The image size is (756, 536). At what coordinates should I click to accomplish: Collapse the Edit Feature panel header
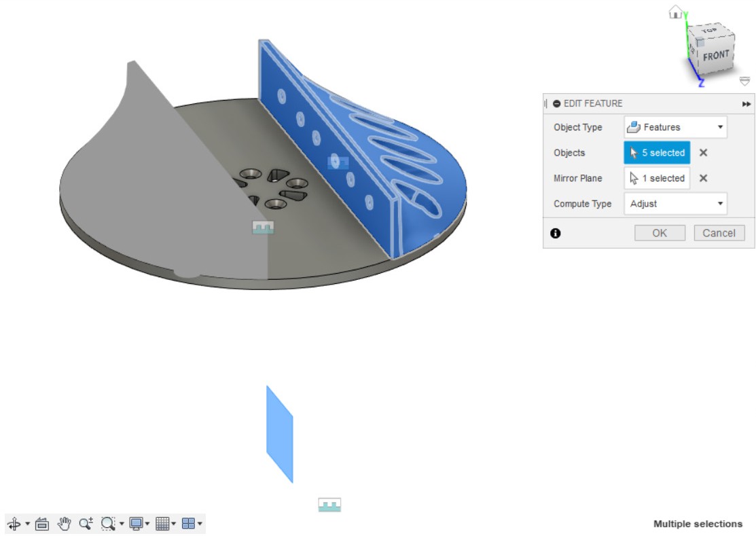[x=557, y=104]
